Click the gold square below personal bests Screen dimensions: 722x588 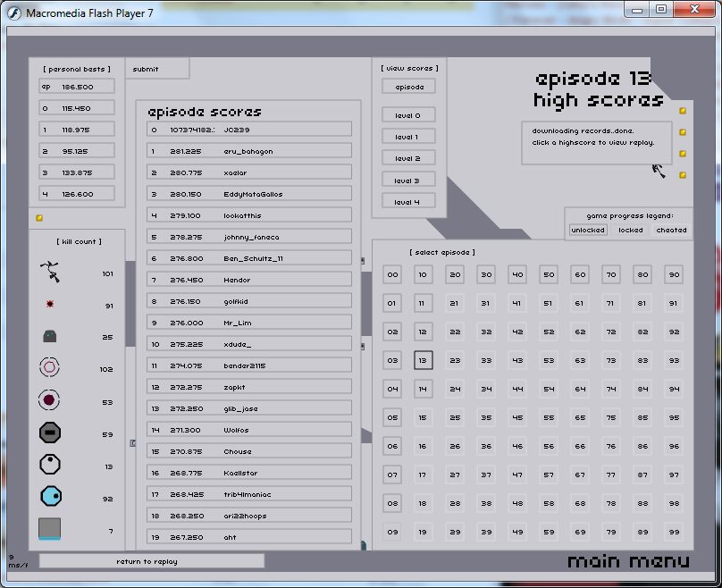[39, 218]
